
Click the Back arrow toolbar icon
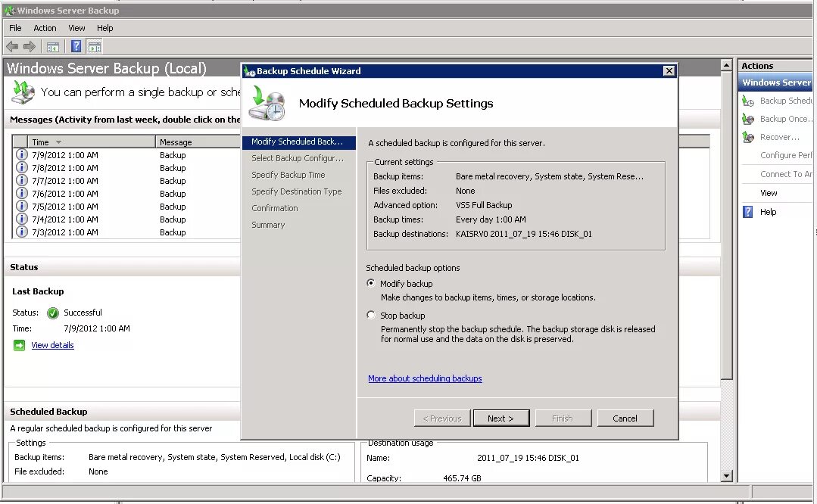pyautogui.click(x=12, y=47)
